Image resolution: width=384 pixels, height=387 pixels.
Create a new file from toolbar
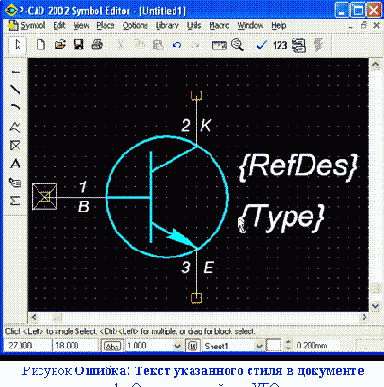pos(41,45)
